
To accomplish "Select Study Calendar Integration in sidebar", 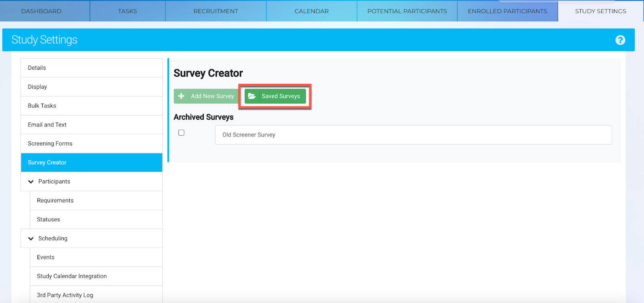I will 72,276.
